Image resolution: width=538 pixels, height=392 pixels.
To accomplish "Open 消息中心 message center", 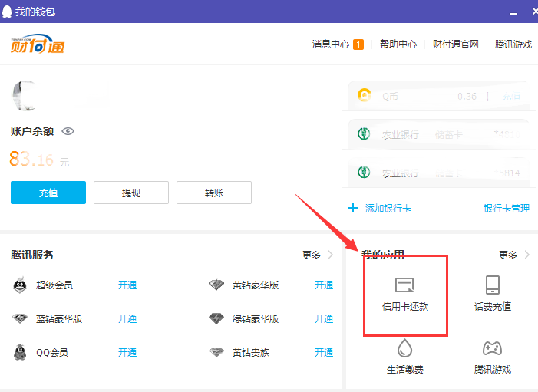I will click(x=331, y=44).
